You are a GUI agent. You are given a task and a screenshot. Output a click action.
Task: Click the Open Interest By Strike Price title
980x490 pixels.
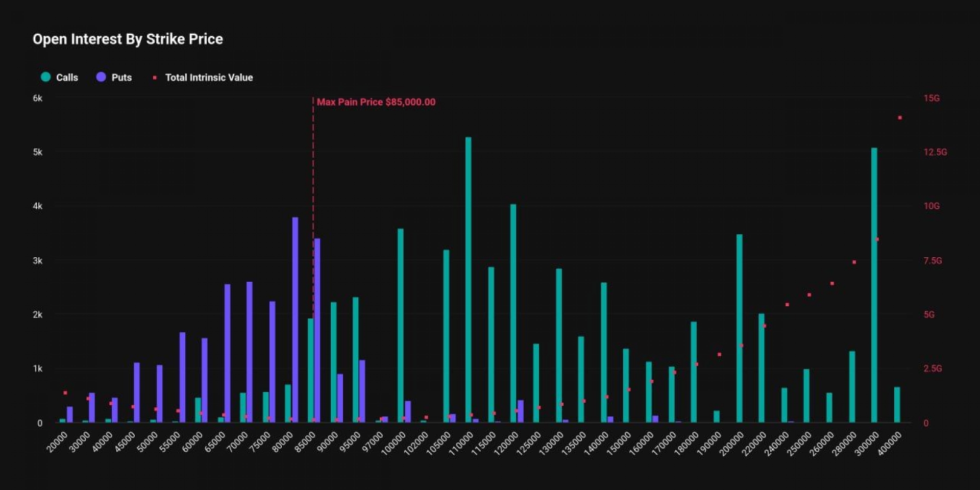point(128,39)
